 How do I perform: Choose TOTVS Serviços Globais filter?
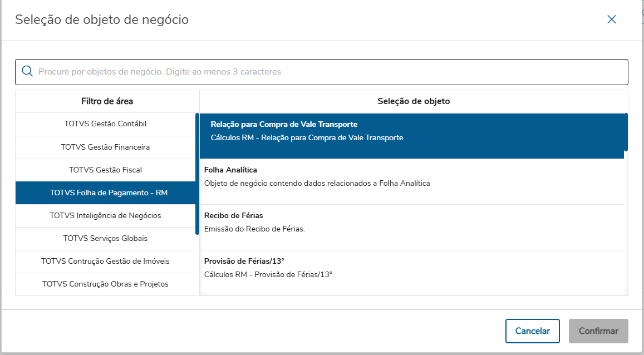105,238
